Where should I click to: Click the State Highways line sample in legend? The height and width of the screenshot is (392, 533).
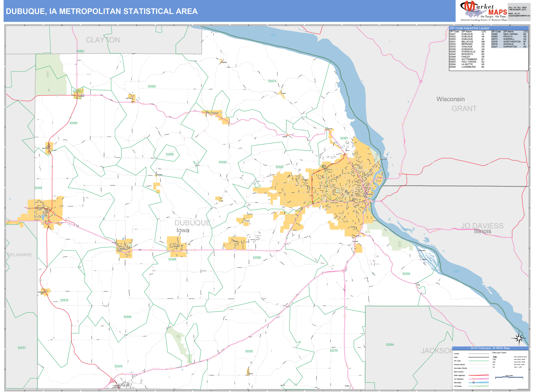[x=478, y=375]
